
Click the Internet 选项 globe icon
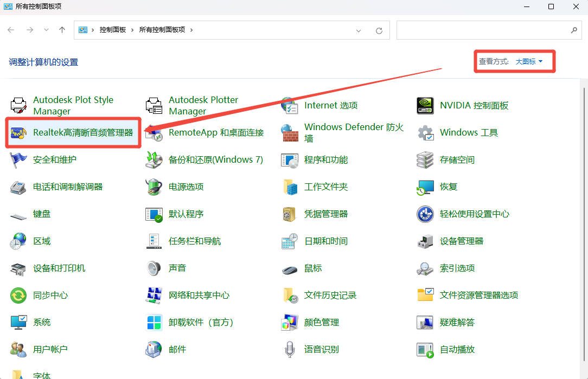coord(290,106)
